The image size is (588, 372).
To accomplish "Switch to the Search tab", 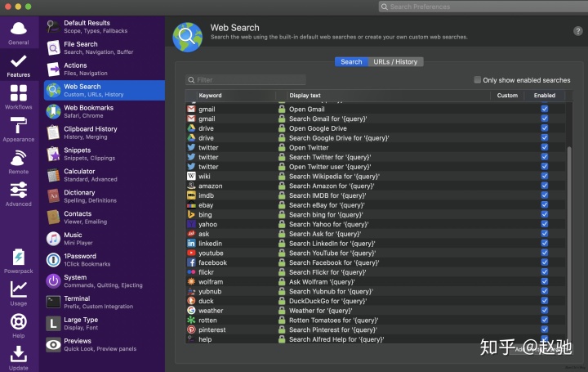I will click(x=351, y=62).
